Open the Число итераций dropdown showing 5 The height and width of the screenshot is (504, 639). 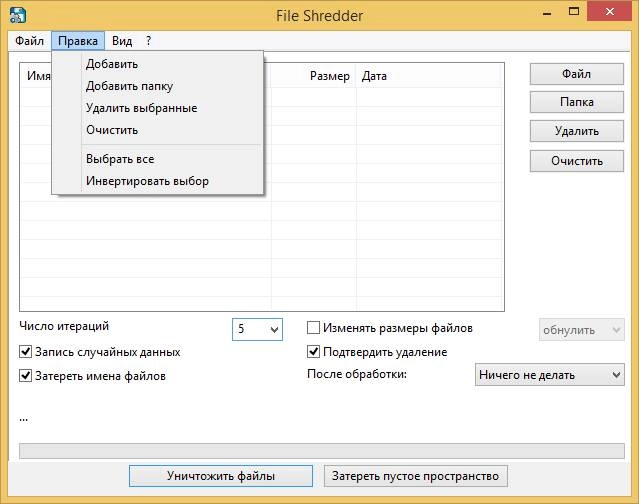[x=257, y=329]
